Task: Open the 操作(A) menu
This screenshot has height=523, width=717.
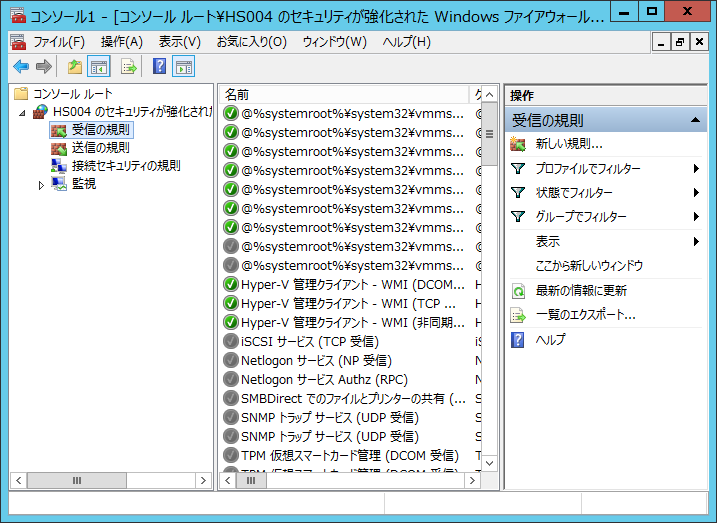Action: [122, 42]
